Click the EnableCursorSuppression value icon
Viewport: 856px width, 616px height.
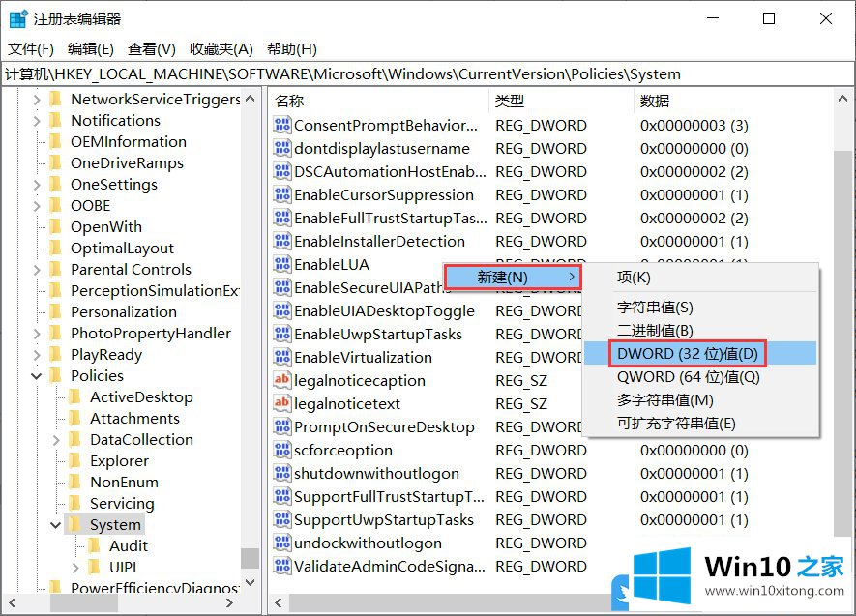(x=281, y=194)
